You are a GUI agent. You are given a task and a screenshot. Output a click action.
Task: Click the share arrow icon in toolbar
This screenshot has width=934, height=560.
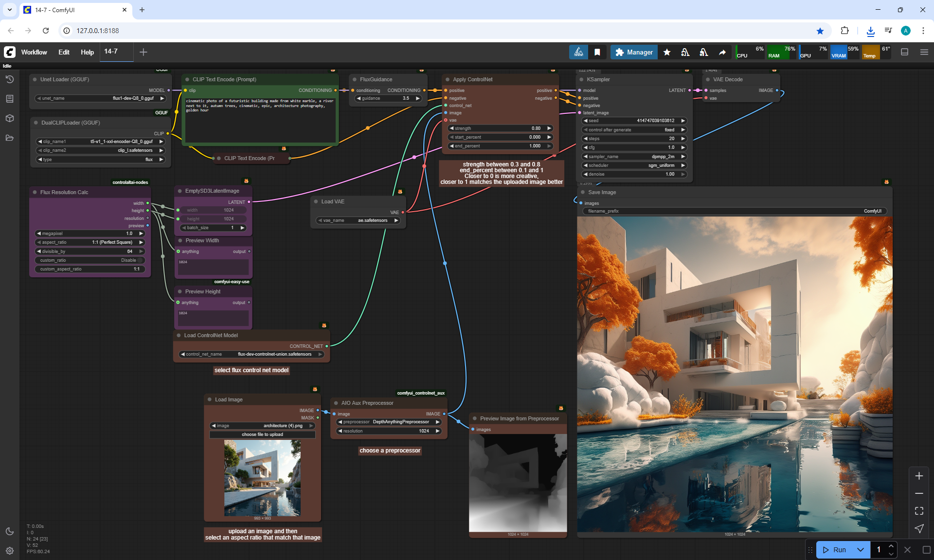(722, 52)
